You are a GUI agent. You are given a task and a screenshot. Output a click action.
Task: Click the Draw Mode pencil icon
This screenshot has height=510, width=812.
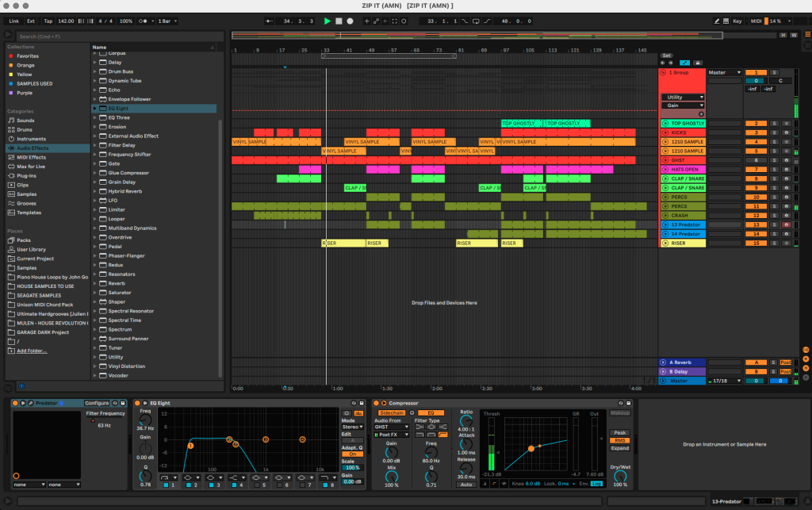[715, 21]
